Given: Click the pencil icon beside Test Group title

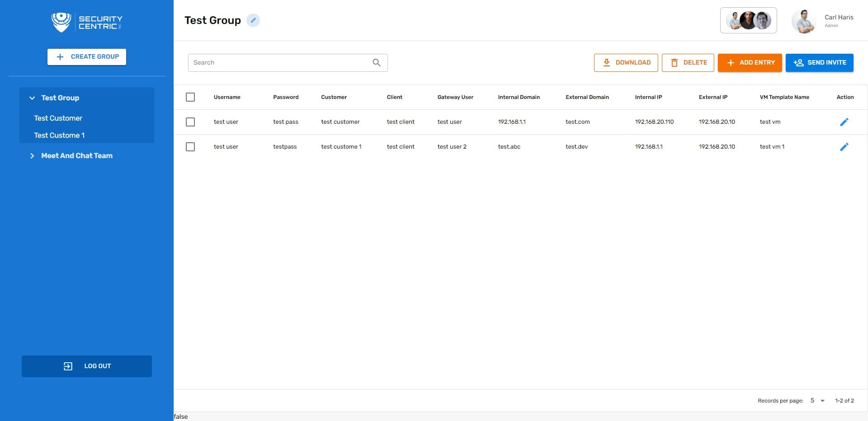Looking at the screenshot, I should pos(253,20).
